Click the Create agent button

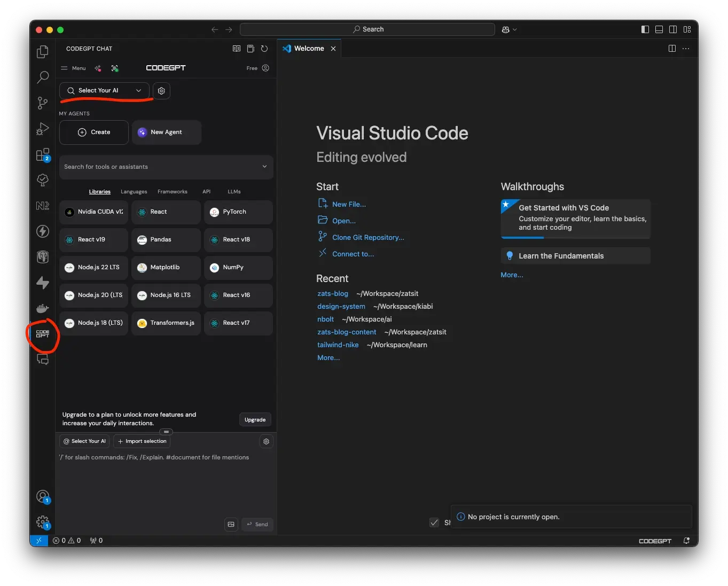(x=94, y=132)
